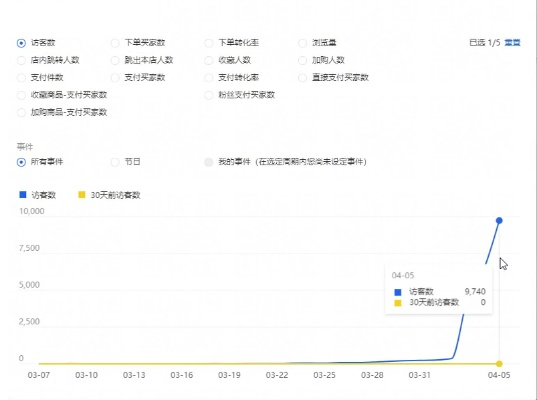Select the 我的事件 event option
This screenshot has height=400, width=537.
[x=209, y=162]
